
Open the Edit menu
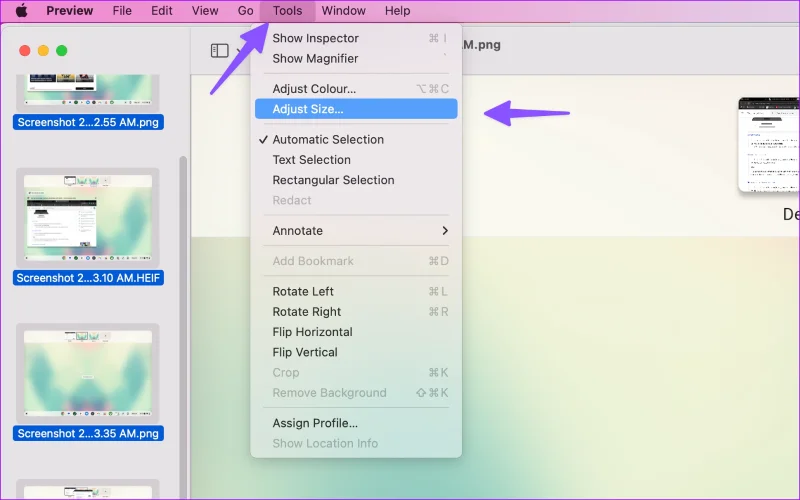point(162,11)
